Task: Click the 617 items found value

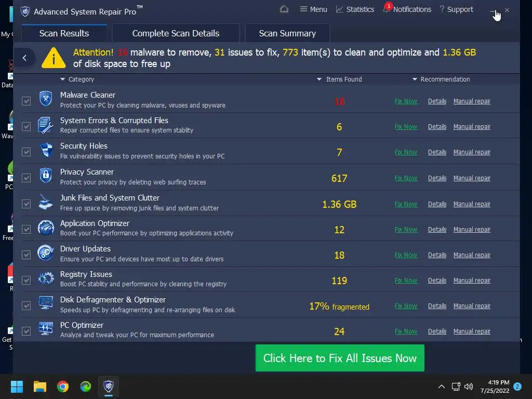Action: [339, 178]
